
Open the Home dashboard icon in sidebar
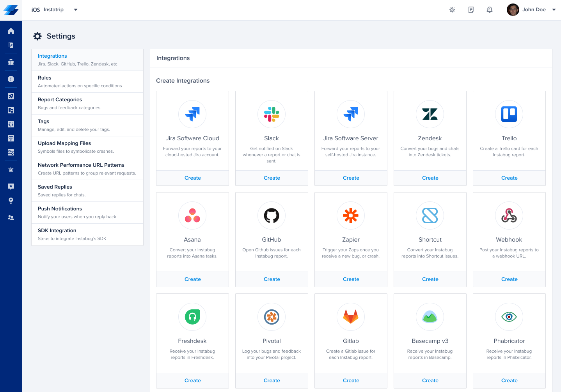click(11, 31)
